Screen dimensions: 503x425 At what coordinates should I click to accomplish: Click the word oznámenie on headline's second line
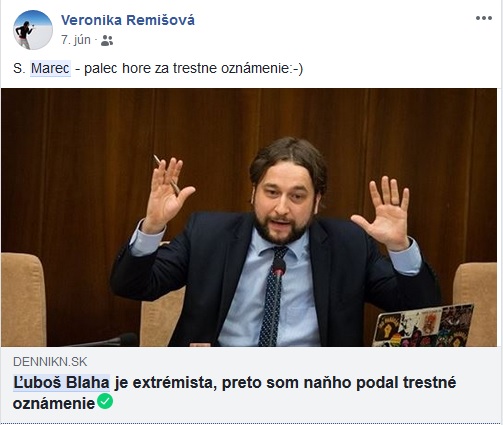[x=54, y=404]
